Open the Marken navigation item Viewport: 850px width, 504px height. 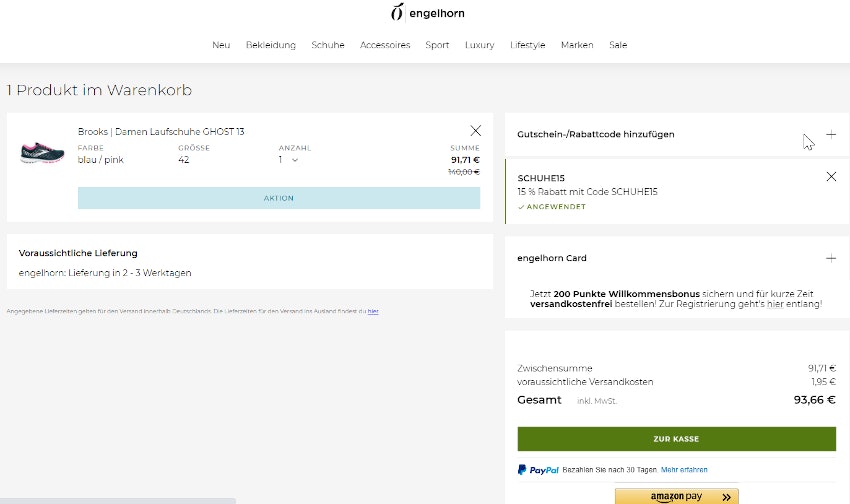(577, 45)
